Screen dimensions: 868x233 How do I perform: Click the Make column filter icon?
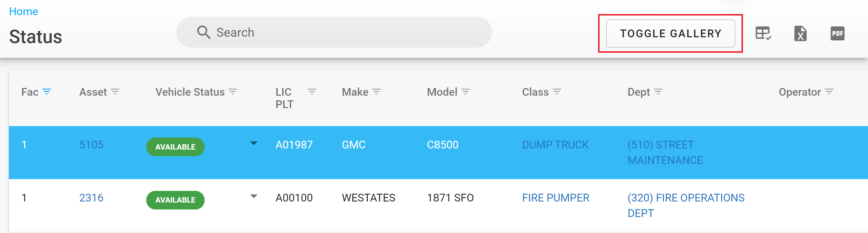click(x=376, y=92)
